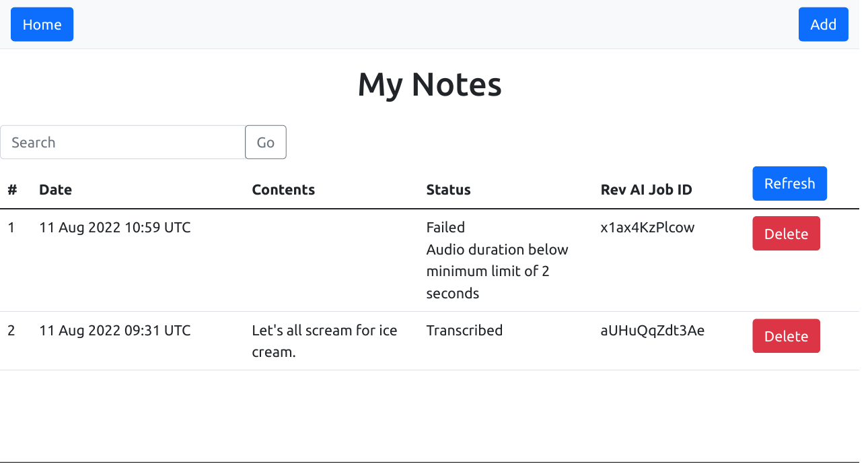The height and width of the screenshot is (466, 868).
Task: Delete the failed note from 10:59 UTC
Action: coord(786,234)
